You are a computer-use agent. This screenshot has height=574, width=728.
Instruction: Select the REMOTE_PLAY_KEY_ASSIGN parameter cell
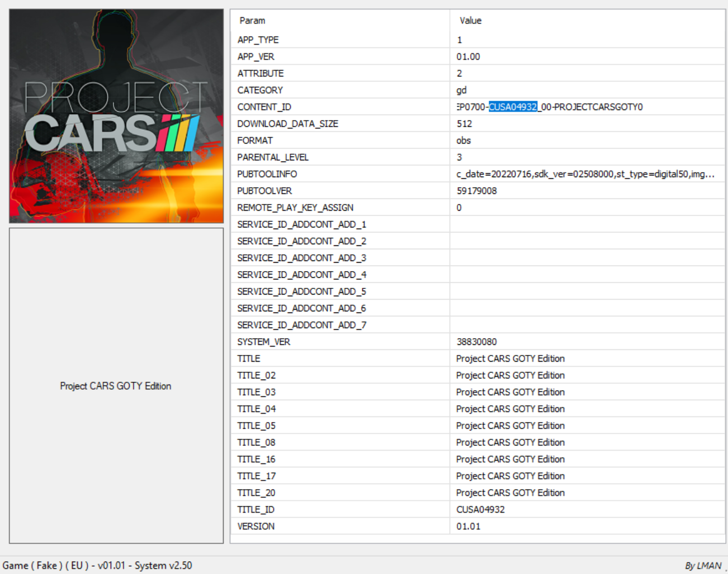click(340, 207)
